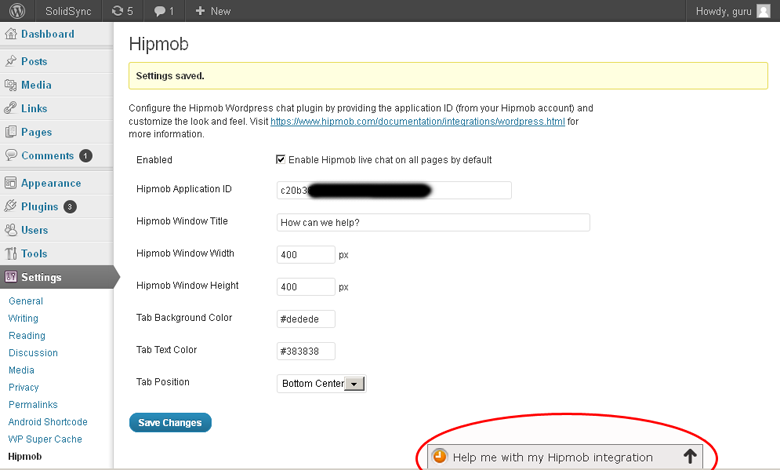
Task: Click the Plugins update count badge
Action: (x=70, y=207)
